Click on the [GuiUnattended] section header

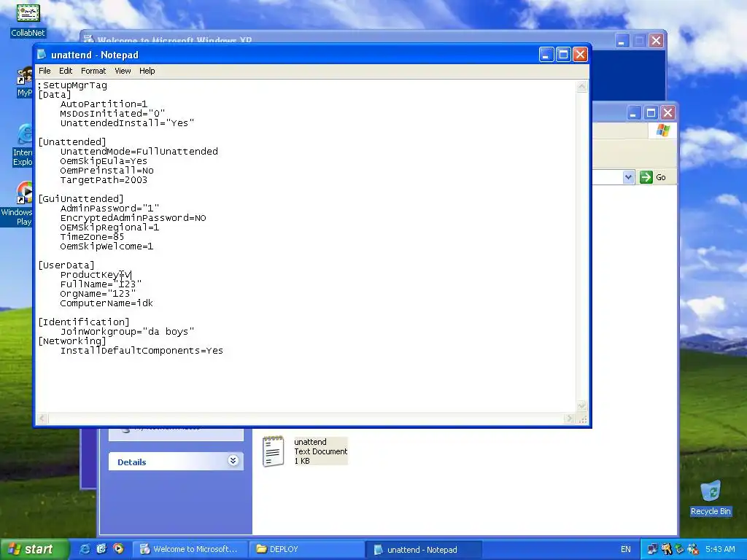(x=81, y=199)
